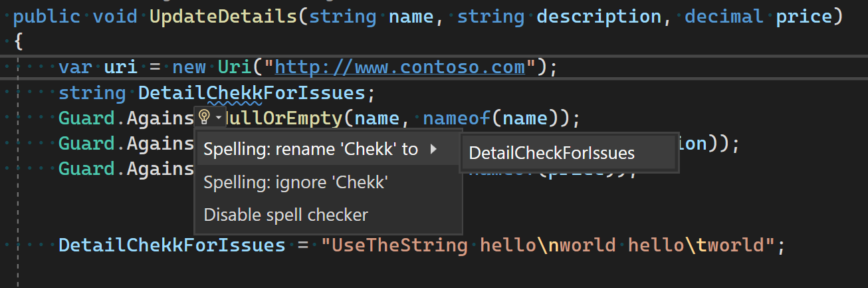Screen dimensions: 868x288
Task: Expand the dropdown arrow beside the lightbulb
Action: point(218,118)
